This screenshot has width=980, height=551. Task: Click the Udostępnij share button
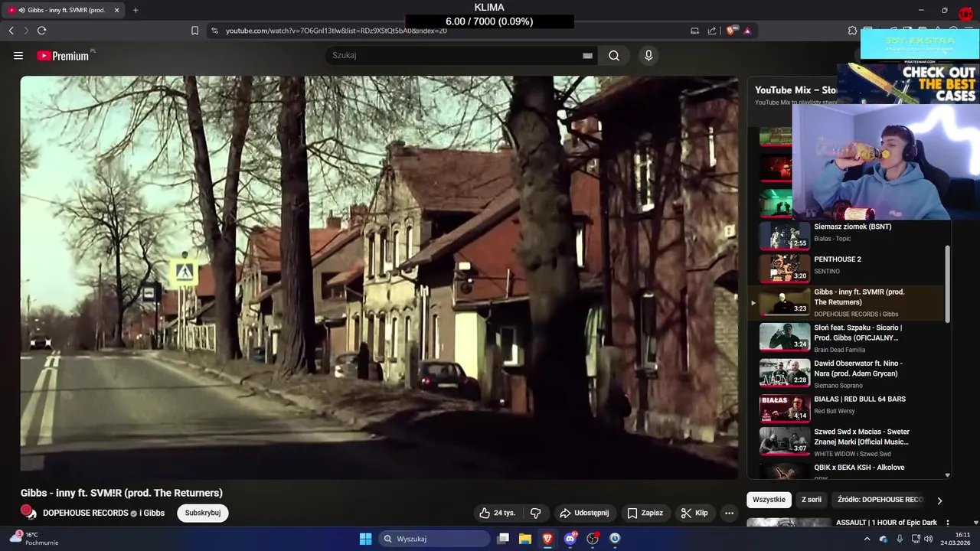[x=584, y=513]
